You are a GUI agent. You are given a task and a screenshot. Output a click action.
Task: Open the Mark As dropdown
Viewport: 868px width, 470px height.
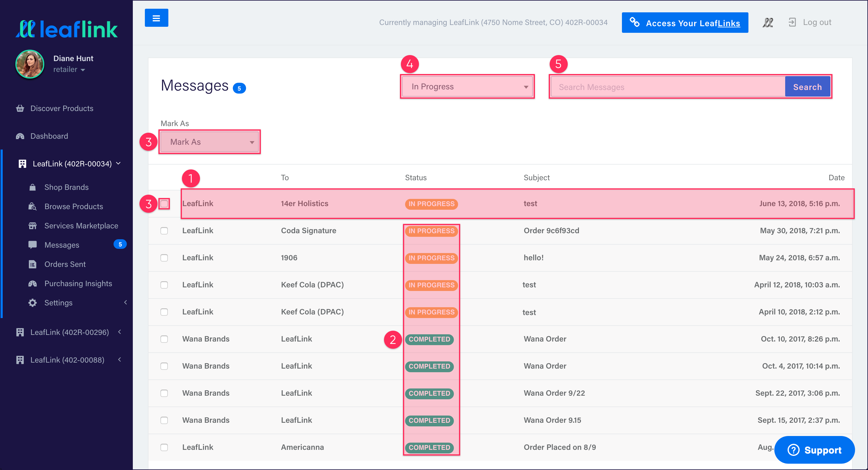tap(210, 142)
